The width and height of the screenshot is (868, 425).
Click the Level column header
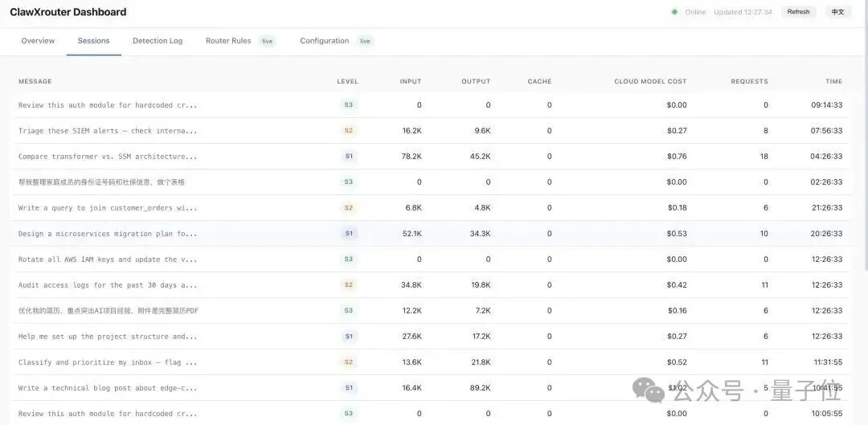click(347, 81)
